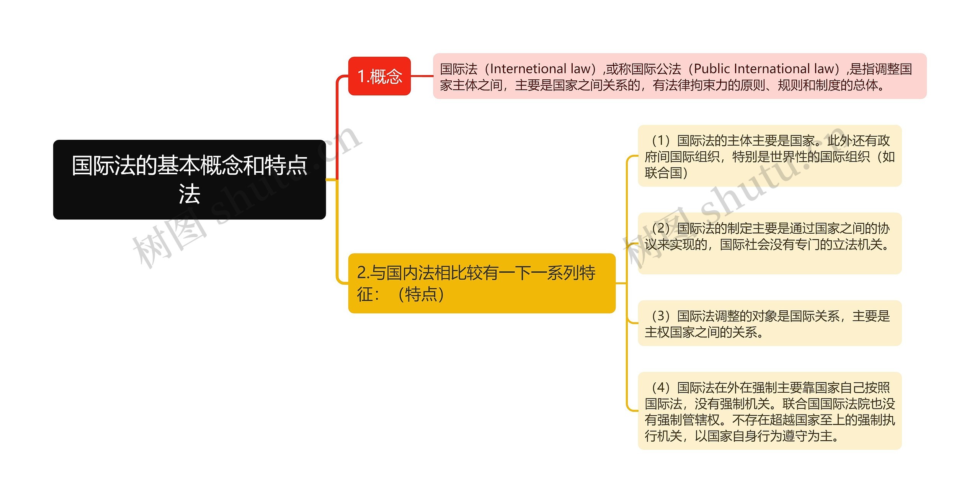Click the red 1.概念 node
Viewport: 980px width, 503px height.
(379, 76)
